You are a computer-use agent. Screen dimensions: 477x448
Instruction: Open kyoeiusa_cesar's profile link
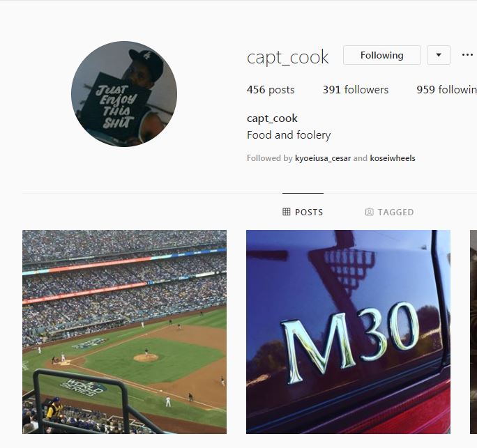pos(323,158)
